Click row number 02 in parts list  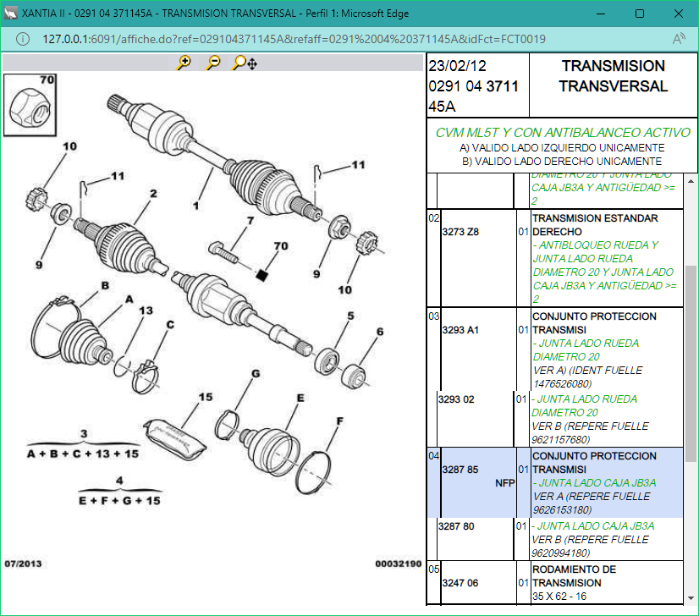click(434, 218)
